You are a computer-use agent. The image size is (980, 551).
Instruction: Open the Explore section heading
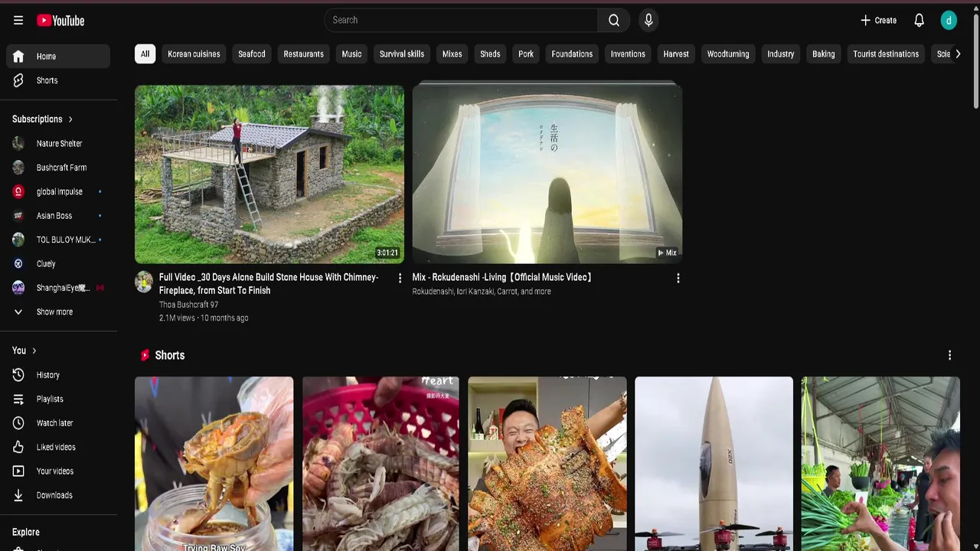pos(26,533)
